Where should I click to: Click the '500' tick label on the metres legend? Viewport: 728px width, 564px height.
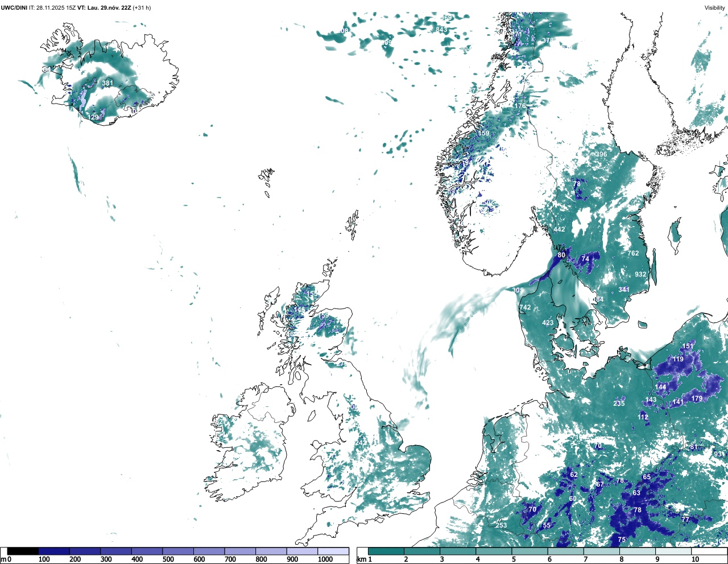coord(168,559)
